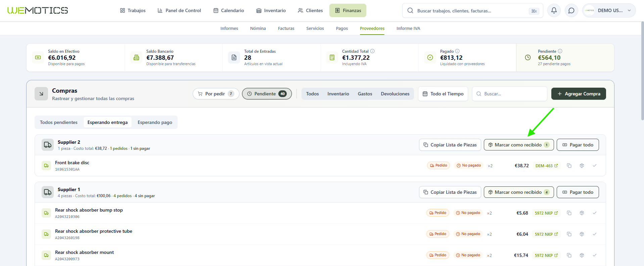The height and width of the screenshot is (266, 644).
Task: Open the DEM-463 job link
Action: [547, 166]
